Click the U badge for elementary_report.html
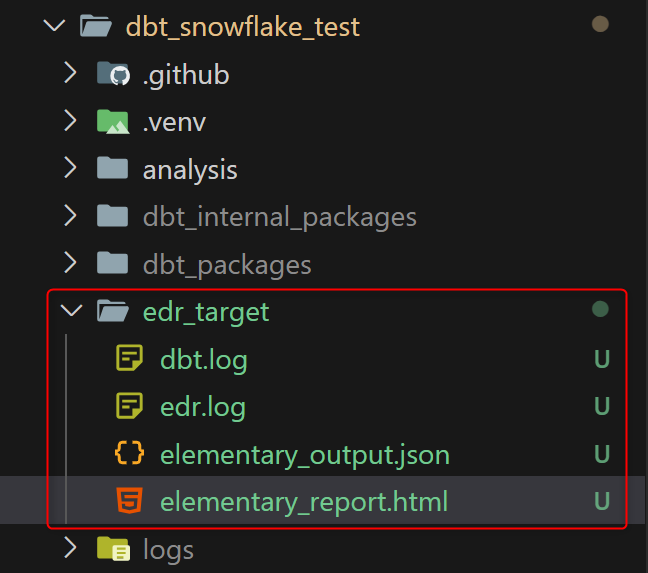The image size is (648, 573). [602, 501]
